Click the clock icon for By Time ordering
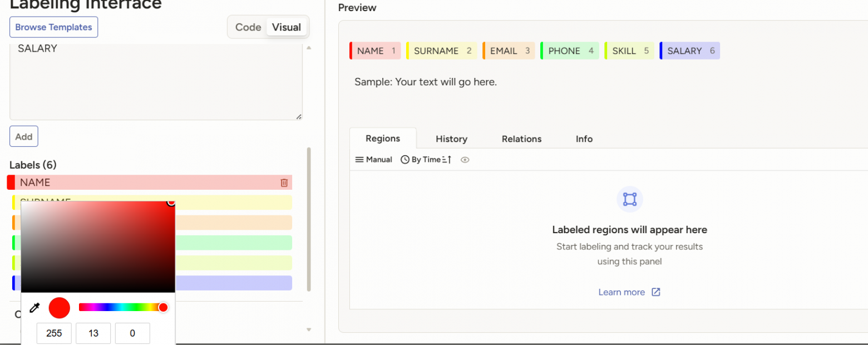The height and width of the screenshot is (345, 868). coord(405,160)
